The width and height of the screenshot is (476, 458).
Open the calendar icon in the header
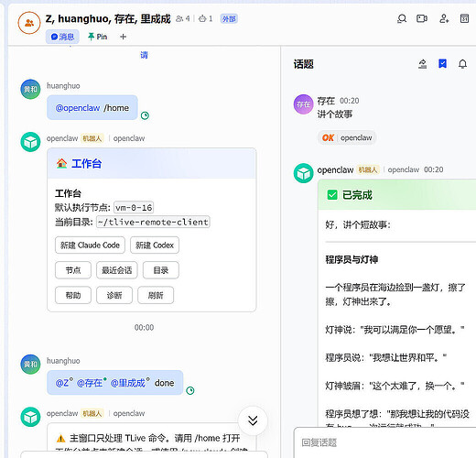pos(464,18)
